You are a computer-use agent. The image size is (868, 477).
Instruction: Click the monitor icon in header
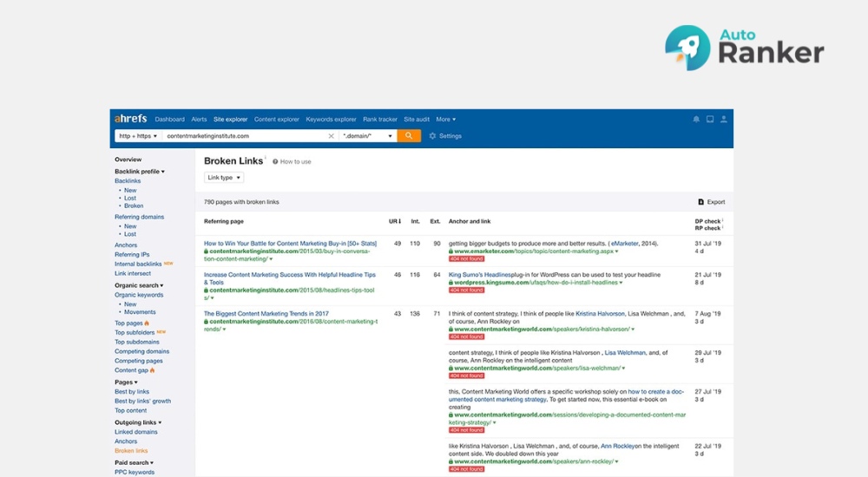(710, 119)
